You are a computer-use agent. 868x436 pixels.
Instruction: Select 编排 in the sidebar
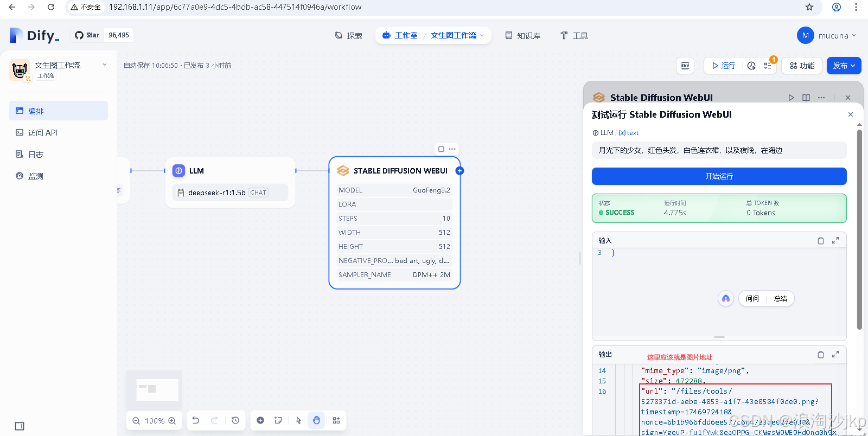coord(58,111)
